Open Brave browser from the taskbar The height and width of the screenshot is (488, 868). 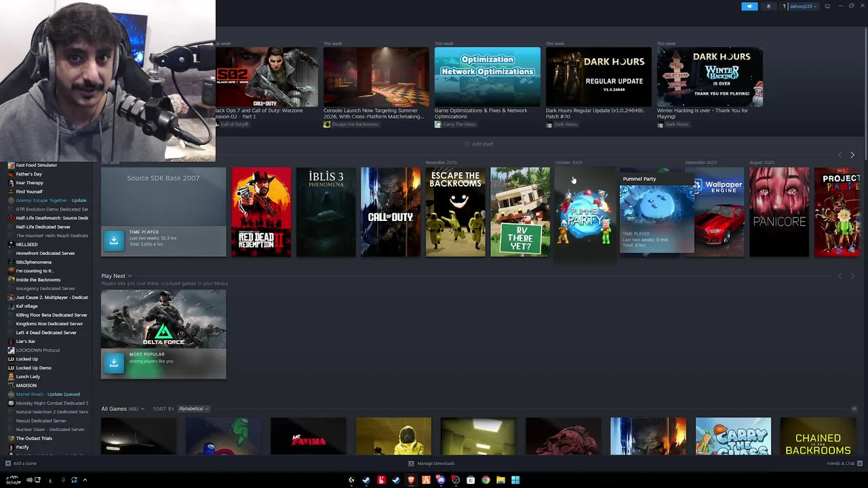(x=411, y=480)
